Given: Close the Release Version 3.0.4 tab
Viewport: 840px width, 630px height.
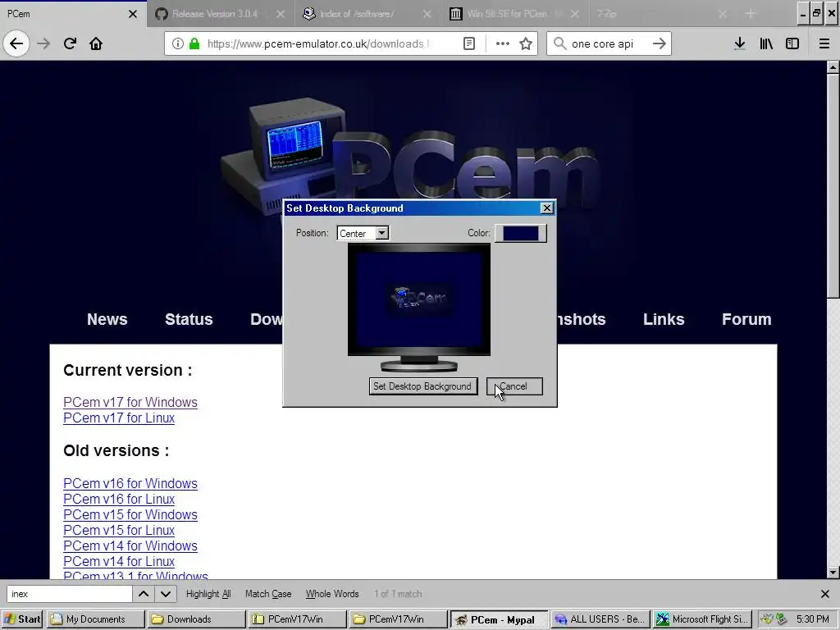Looking at the screenshot, I should pyautogui.click(x=281, y=14).
